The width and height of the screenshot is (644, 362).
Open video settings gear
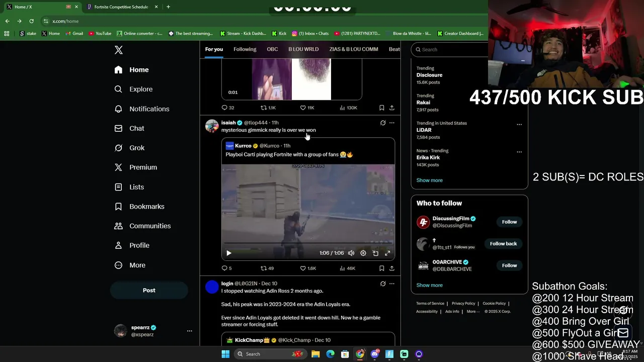coord(363,253)
